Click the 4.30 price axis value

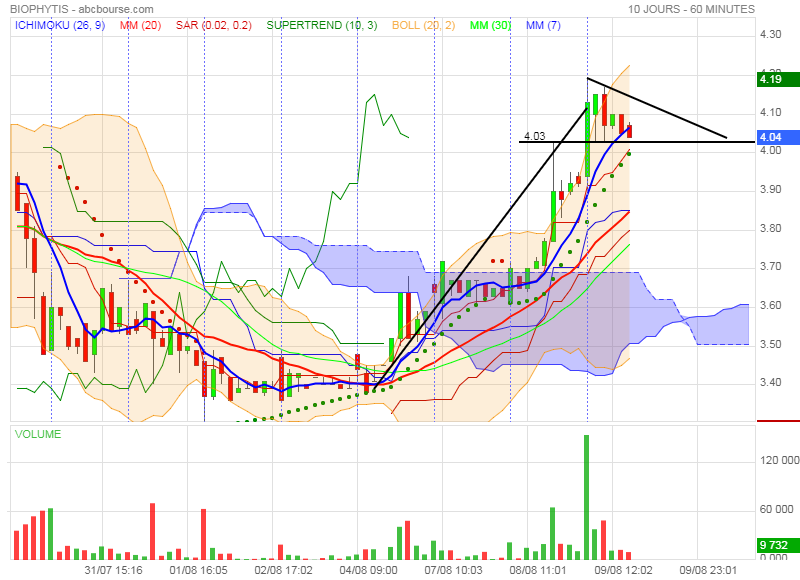click(x=770, y=34)
